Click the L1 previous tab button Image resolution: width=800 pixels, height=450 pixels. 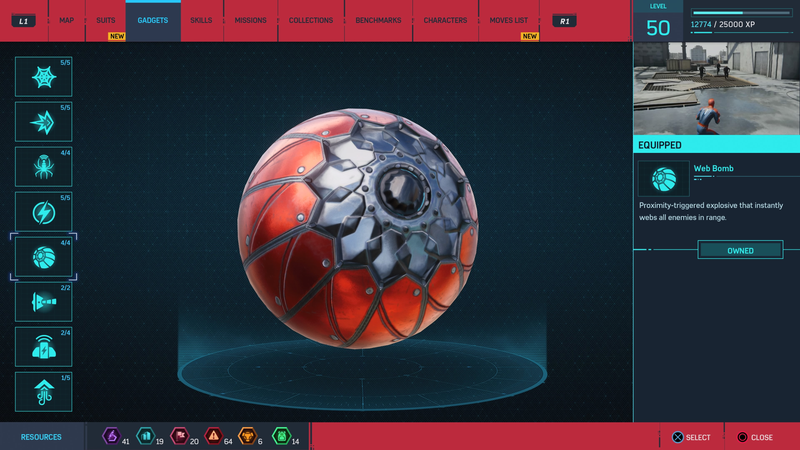[23, 21]
